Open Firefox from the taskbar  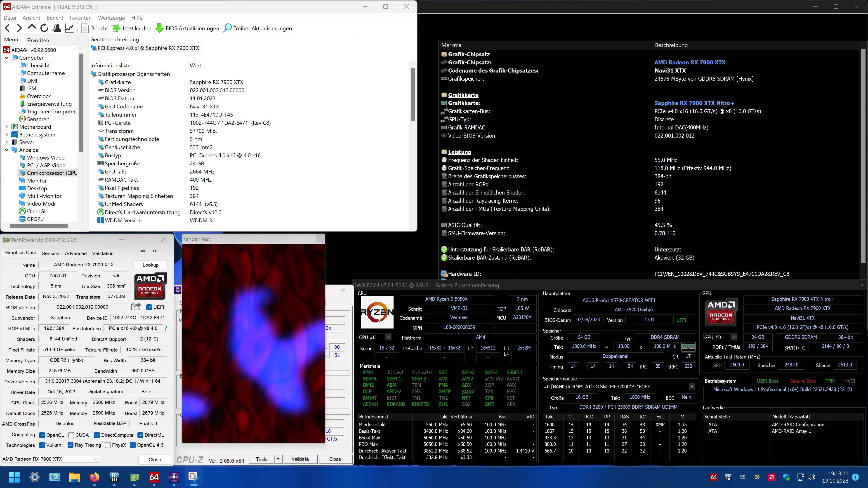click(x=94, y=477)
